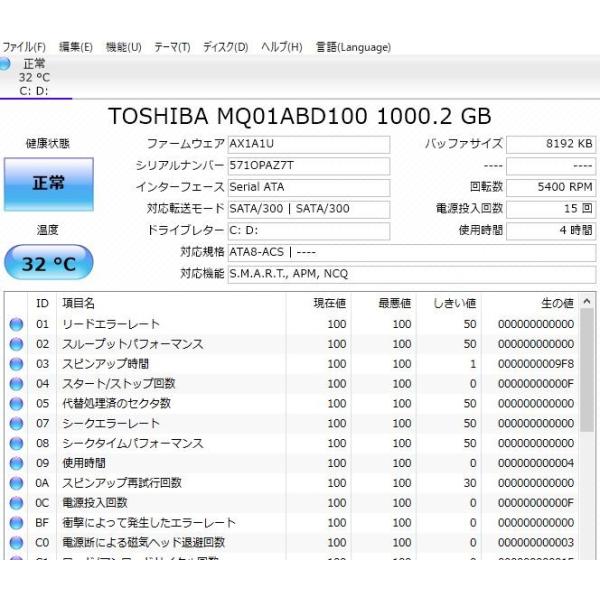
Task: Click the status icon for ID 07 シークエラーレート
Action: 16,424
